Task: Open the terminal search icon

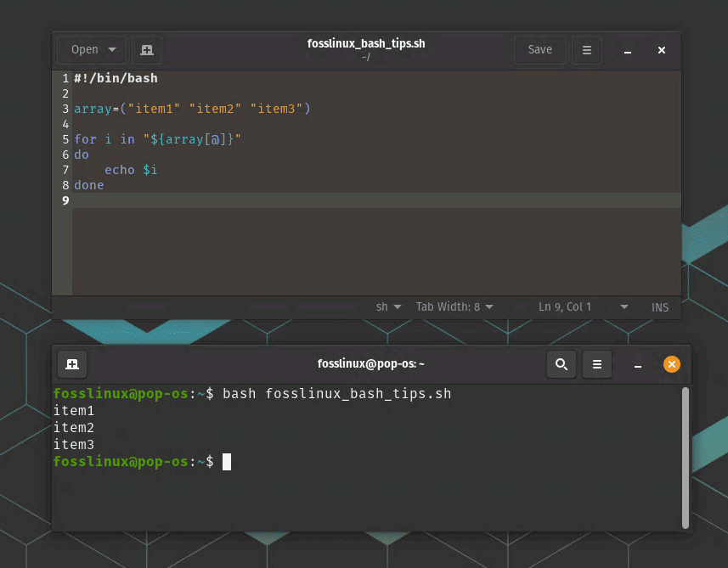Action: 562,364
